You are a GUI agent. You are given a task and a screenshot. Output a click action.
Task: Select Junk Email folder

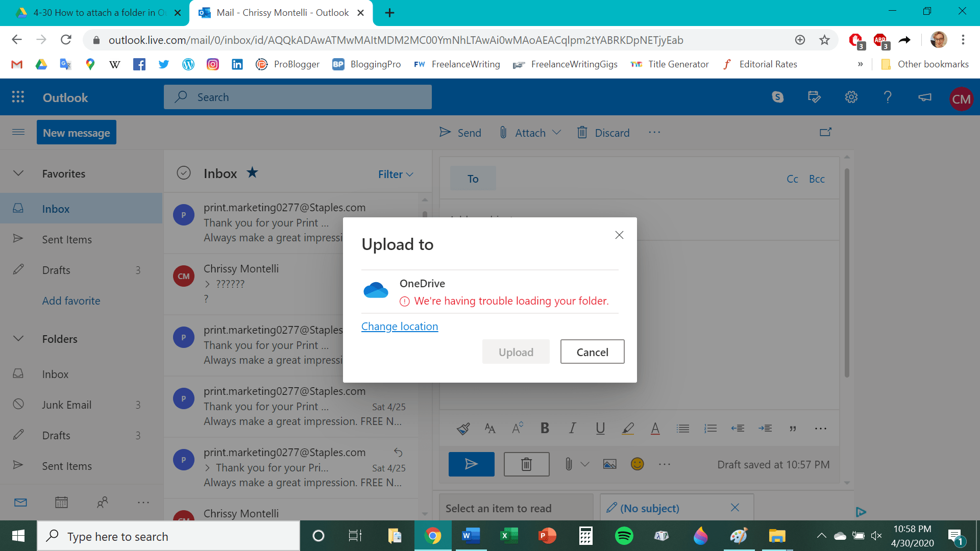(66, 405)
